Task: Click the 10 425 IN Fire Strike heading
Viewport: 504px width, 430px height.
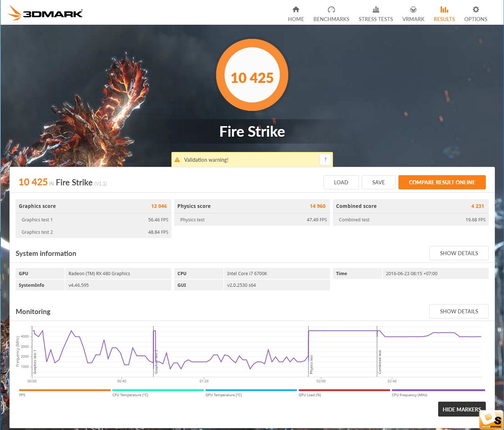Action: click(x=63, y=182)
